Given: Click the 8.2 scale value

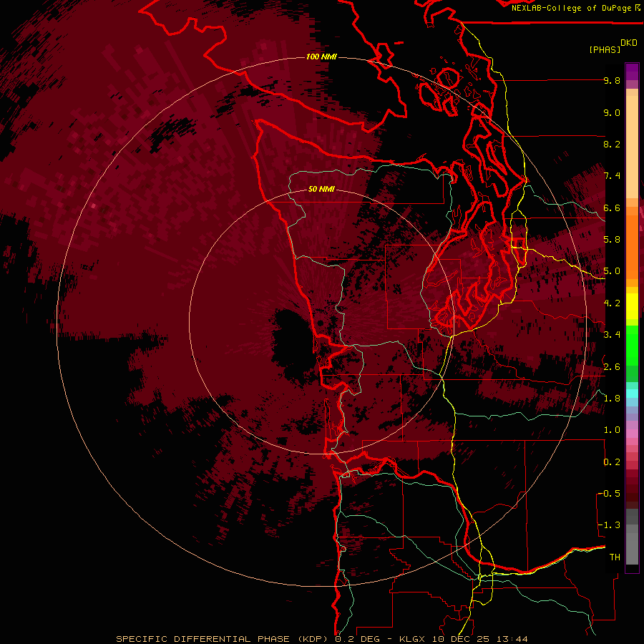Looking at the screenshot, I should (x=612, y=144).
